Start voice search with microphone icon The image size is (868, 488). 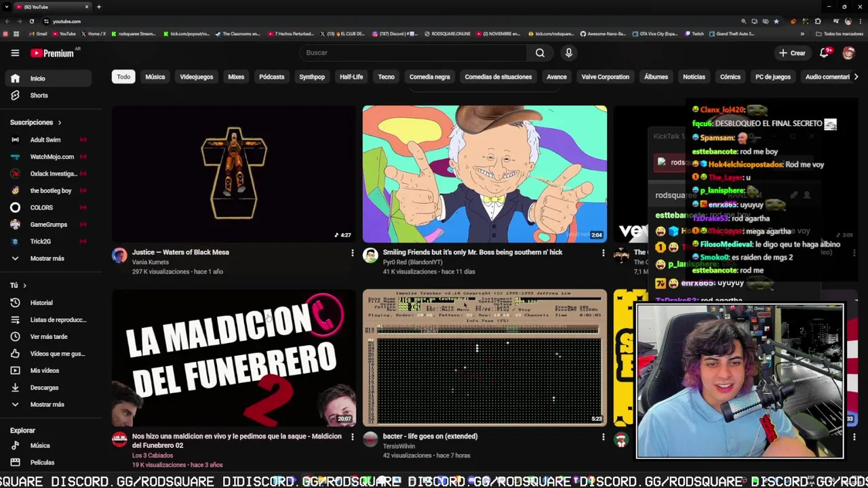click(569, 53)
